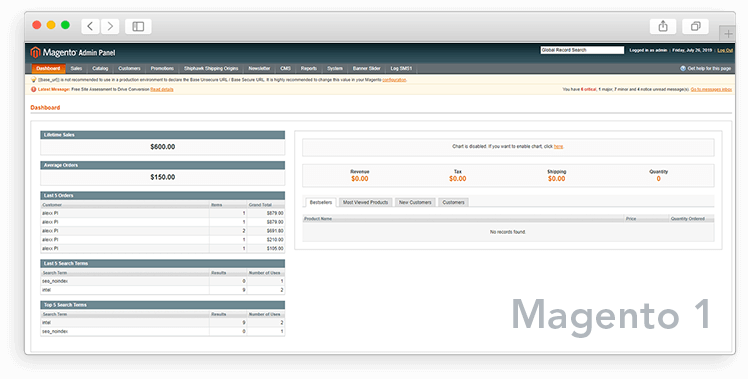
Task: Click the $210.00 order row
Action: coord(163,240)
